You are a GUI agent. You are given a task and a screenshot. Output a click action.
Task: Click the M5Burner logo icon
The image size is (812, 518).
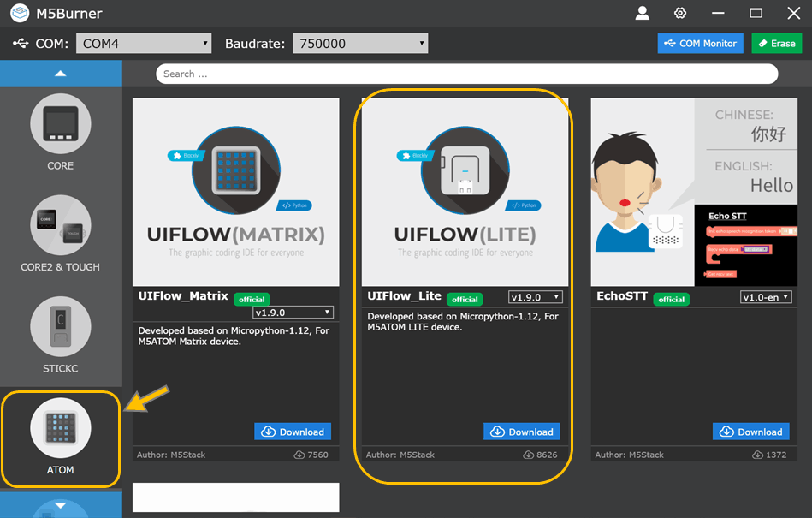pyautogui.click(x=20, y=13)
